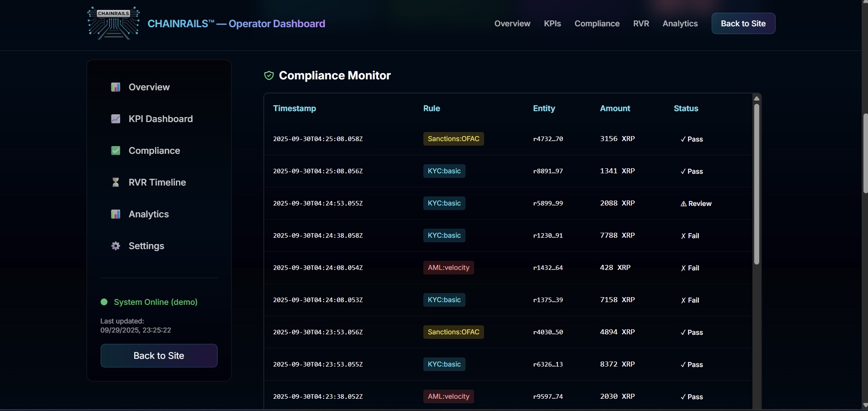
Task: Click KYC:basic tag for entity r1230…91
Action: tap(444, 235)
